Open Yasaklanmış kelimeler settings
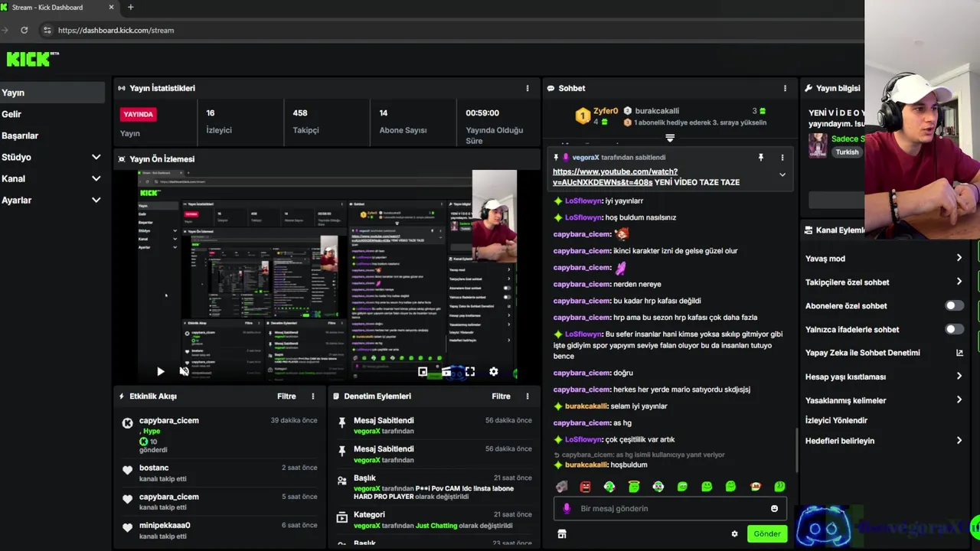The height and width of the screenshot is (551, 980). tap(884, 400)
